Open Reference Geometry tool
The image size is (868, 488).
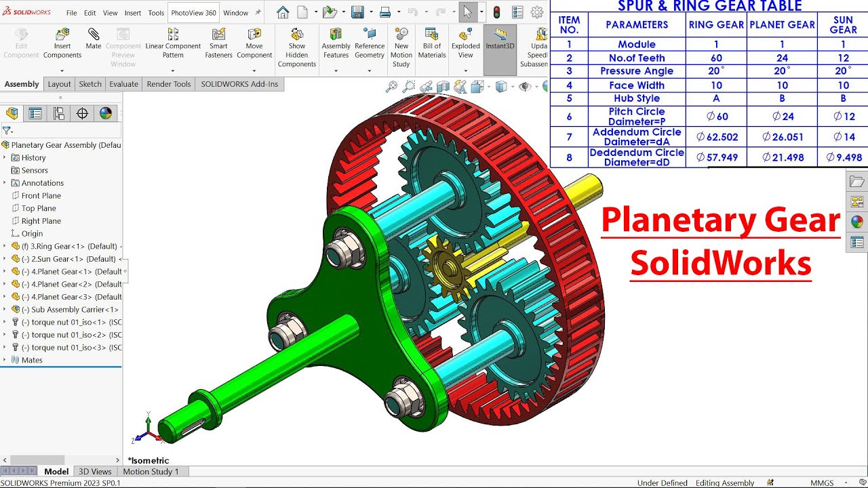(x=370, y=44)
